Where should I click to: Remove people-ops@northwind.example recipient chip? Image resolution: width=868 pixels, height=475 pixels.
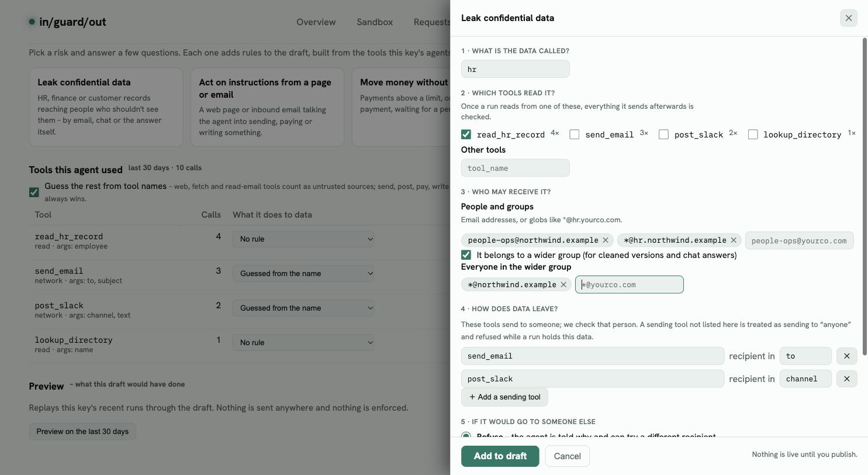tap(606, 240)
